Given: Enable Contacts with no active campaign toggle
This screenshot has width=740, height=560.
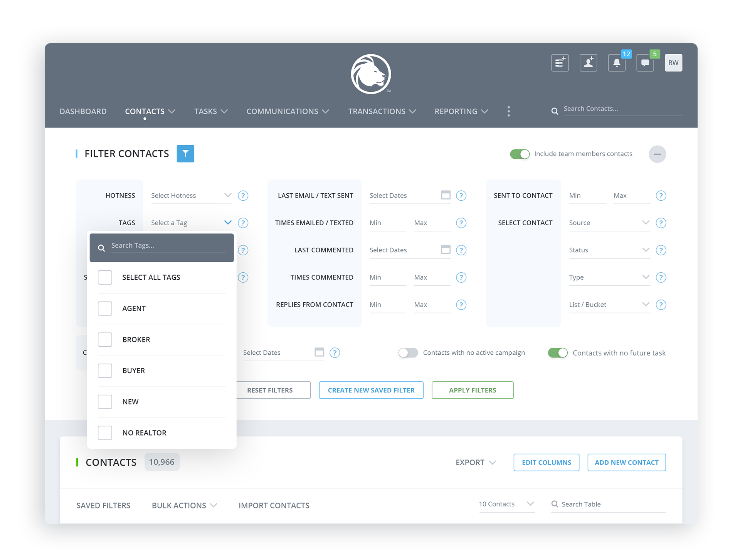Looking at the screenshot, I should (x=408, y=353).
